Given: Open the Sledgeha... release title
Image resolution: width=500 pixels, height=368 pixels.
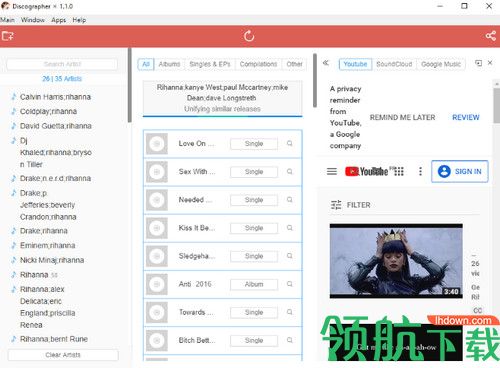Looking at the screenshot, I should click(197, 256).
